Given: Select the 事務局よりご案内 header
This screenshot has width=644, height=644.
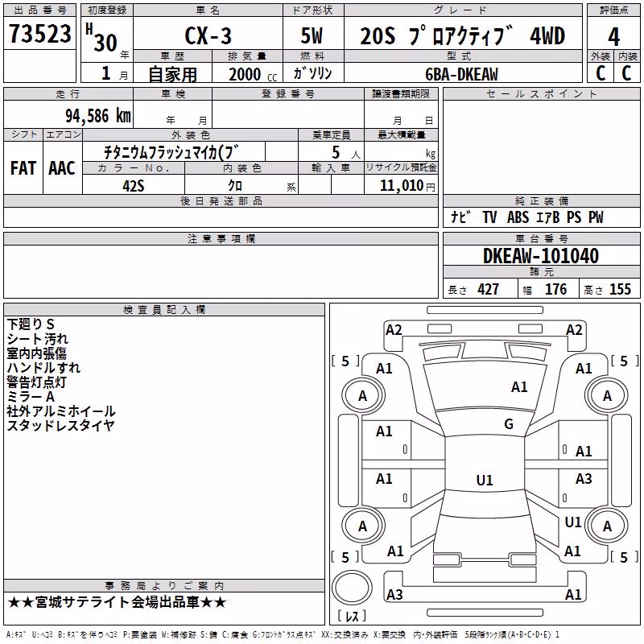Looking at the screenshot, I should 164,586.
